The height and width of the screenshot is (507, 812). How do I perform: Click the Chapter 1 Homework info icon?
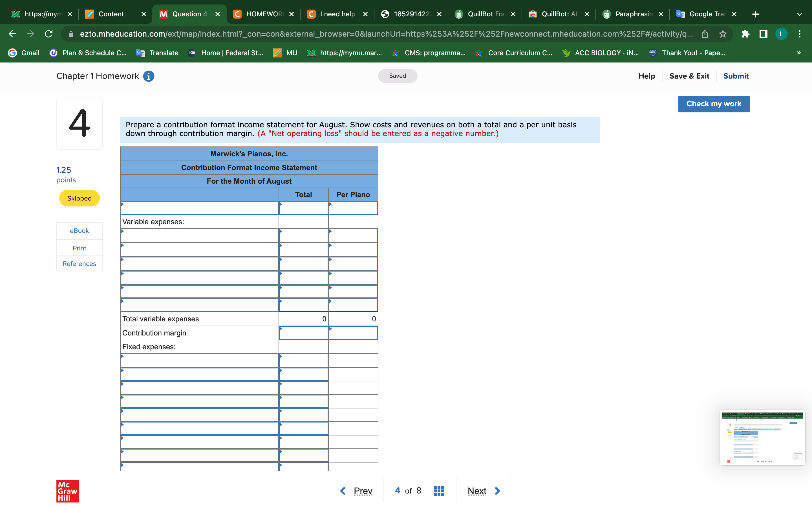click(x=149, y=76)
